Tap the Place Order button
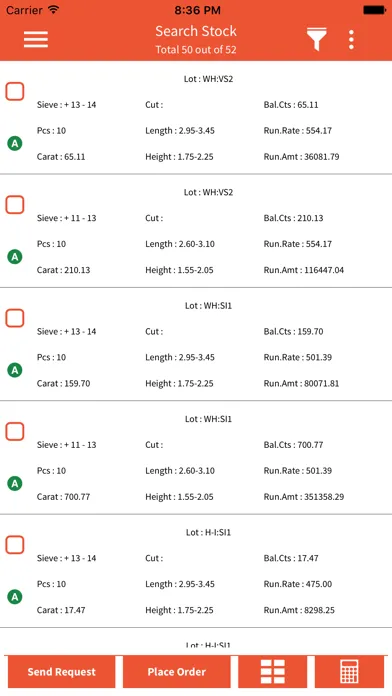392x696 pixels. coord(177,672)
